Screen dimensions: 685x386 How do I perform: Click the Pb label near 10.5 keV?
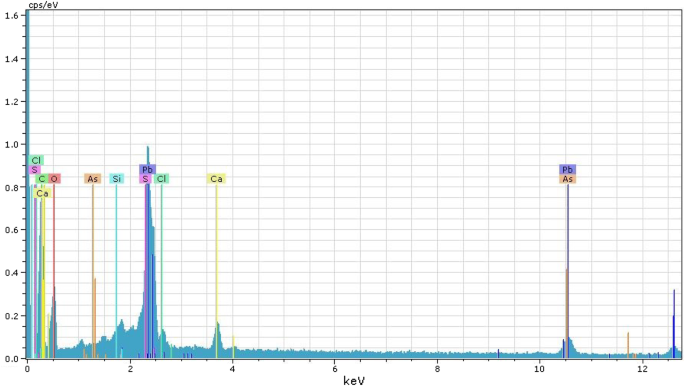pos(567,169)
